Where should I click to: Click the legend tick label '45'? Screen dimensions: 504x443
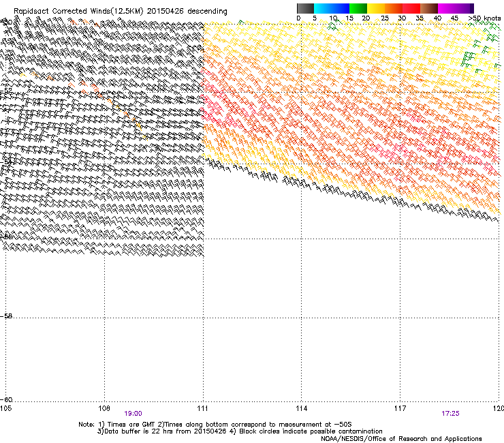click(454, 18)
